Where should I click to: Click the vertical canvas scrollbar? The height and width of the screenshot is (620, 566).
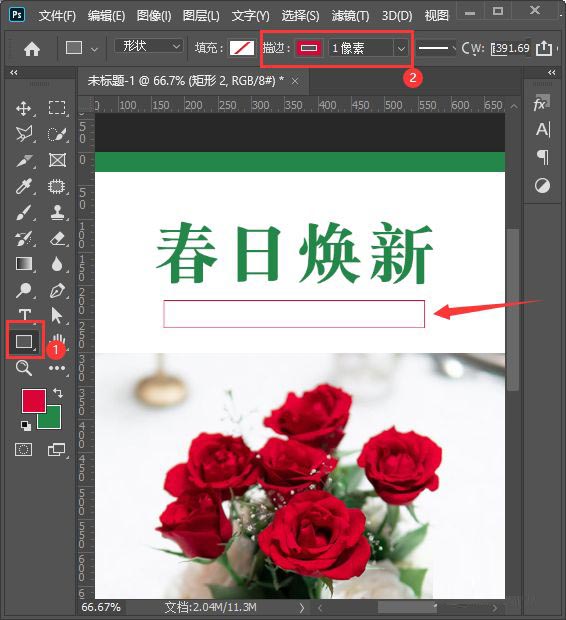513,310
